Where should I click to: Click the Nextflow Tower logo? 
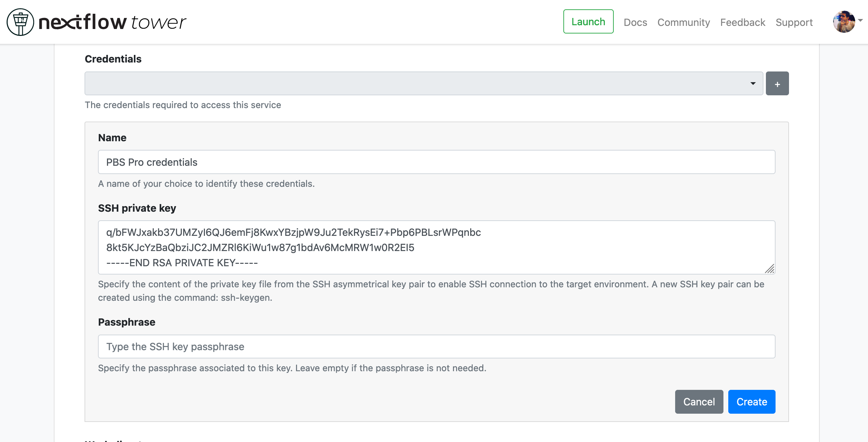point(96,22)
